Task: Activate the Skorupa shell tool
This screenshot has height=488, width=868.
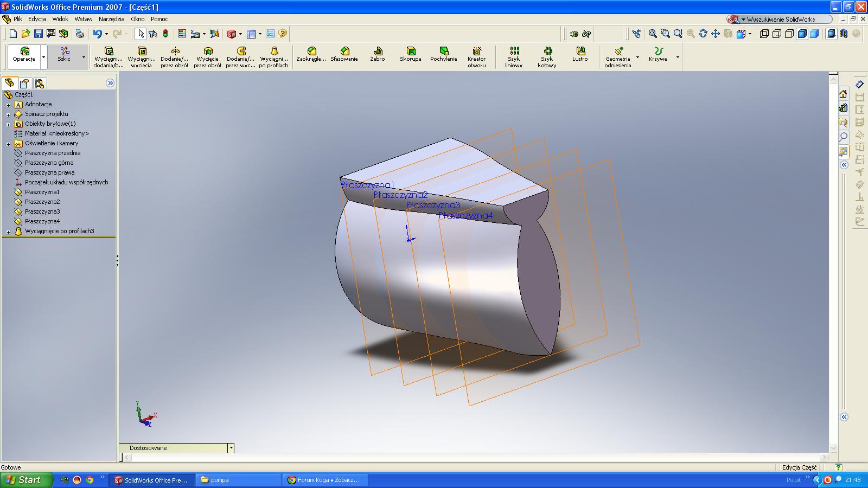Action: (x=411, y=55)
